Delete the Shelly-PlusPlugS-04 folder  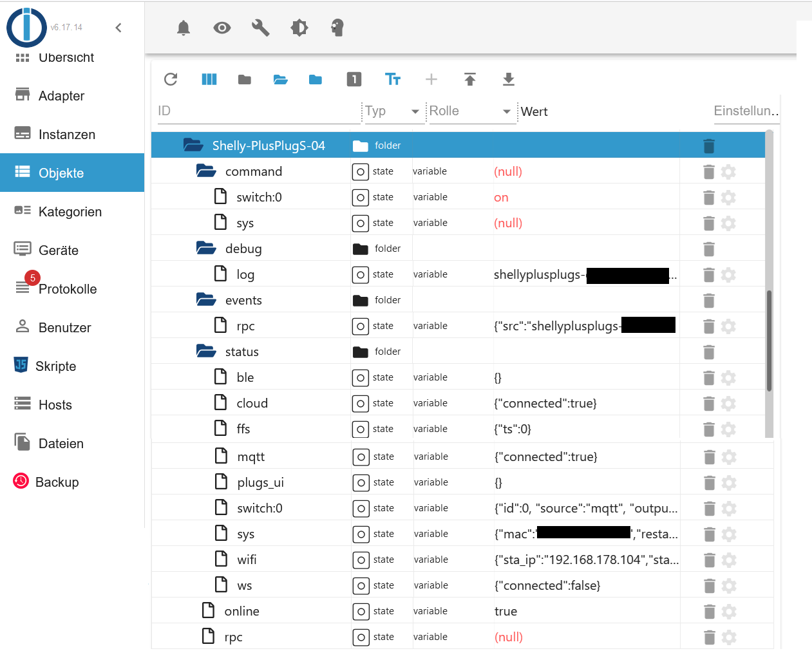tap(709, 146)
